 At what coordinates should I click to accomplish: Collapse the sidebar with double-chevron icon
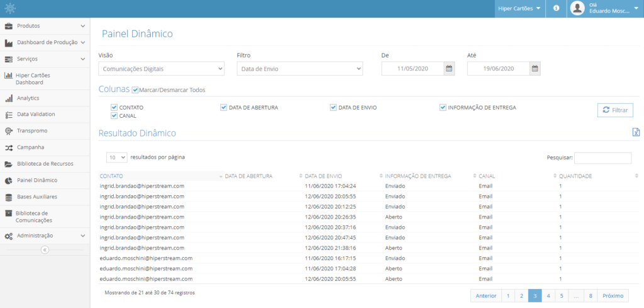pos(45,249)
